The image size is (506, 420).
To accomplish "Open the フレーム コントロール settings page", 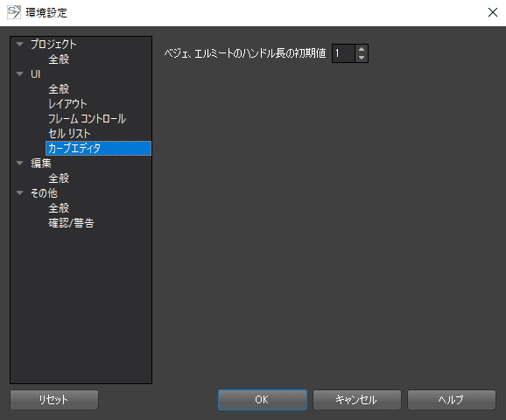I will click(x=87, y=118).
